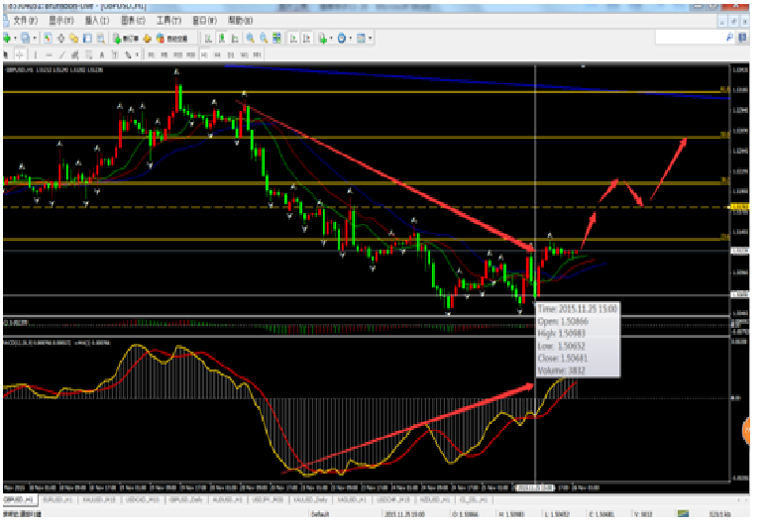Switch to the EURUSD,H1 chart tab
This screenshot has width=766, height=532.
(57, 499)
